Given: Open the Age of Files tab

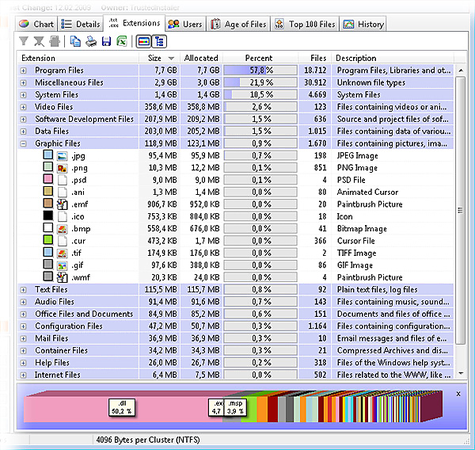Looking at the screenshot, I should pyautogui.click(x=238, y=24).
